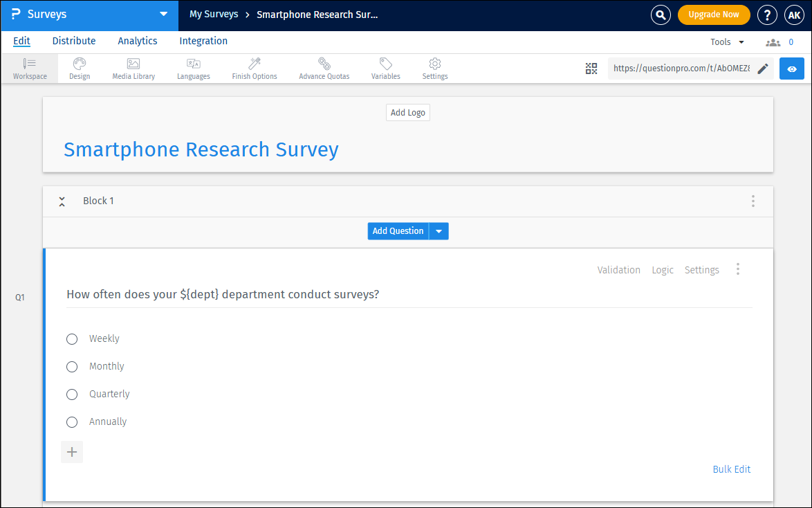Expand the Add Question dropdown arrow
This screenshot has height=508, width=812.
point(439,230)
